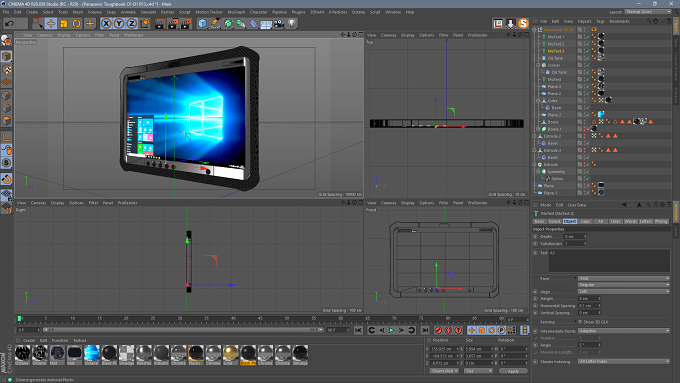
Task: Open the MoGraph menu
Action: (236, 12)
